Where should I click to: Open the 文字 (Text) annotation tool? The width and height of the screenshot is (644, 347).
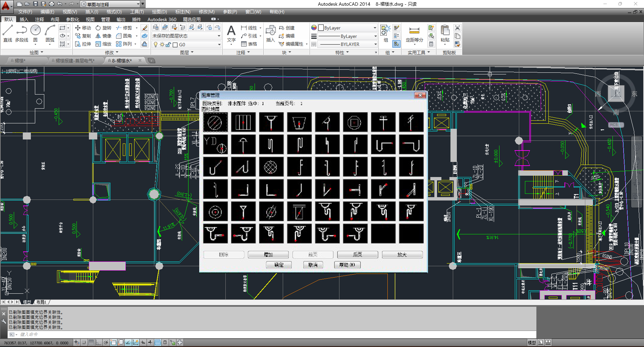(231, 31)
